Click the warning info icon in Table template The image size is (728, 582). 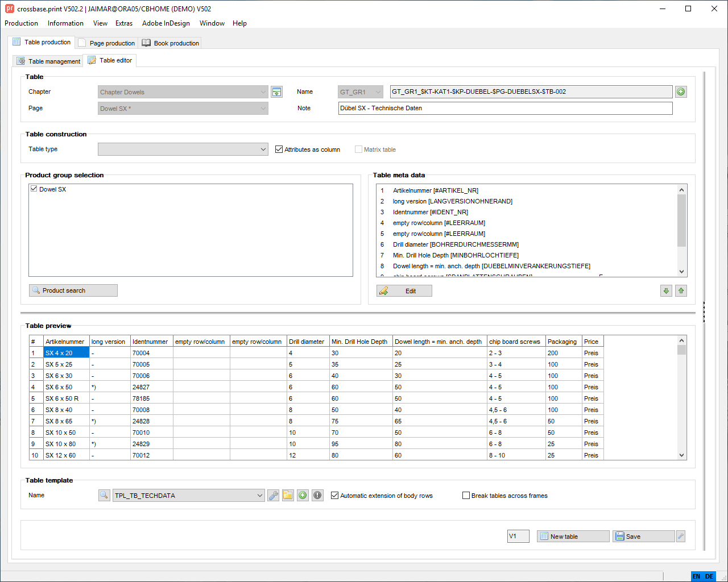point(317,495)
